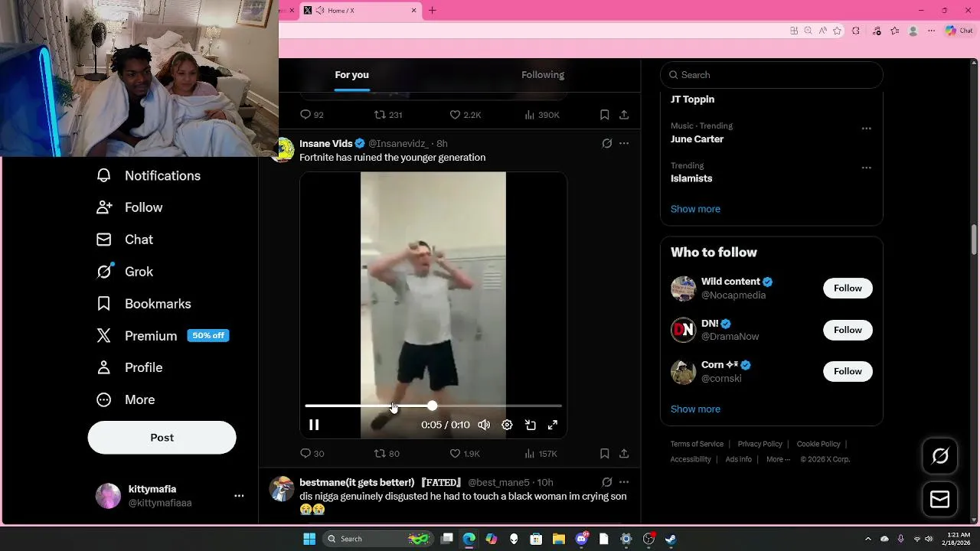The image size is (980, 551).
Task: Like the Insane Vids post
Action: (x=465, y=454)
